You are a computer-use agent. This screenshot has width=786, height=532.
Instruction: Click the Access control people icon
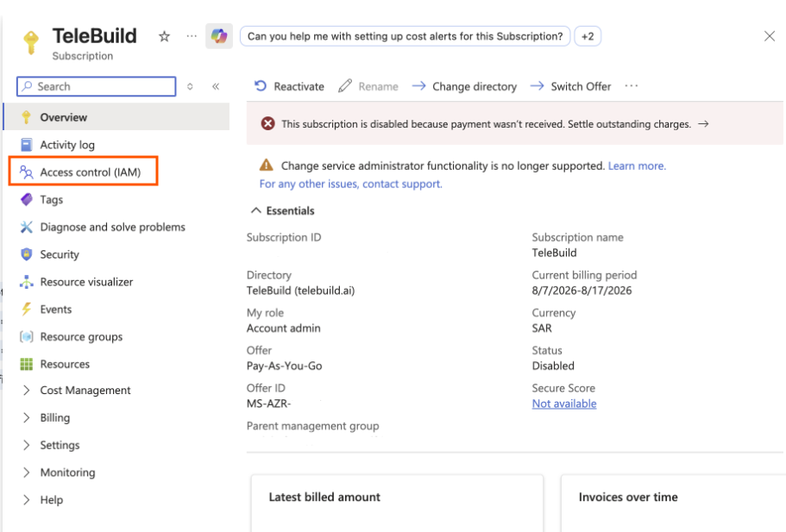tap(27, 172)
